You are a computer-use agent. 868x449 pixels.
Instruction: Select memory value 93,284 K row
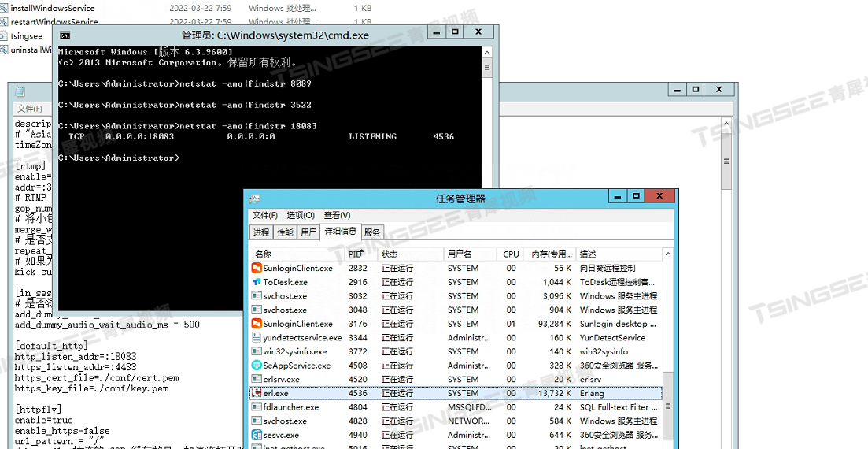pyautogui.click(x=554, y=324)
